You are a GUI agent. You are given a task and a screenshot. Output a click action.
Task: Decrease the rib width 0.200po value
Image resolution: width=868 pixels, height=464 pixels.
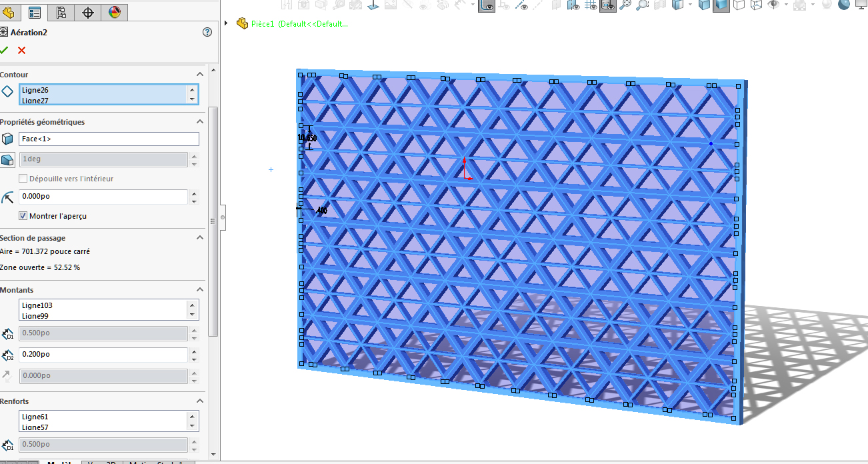click(x=194, y=359)
